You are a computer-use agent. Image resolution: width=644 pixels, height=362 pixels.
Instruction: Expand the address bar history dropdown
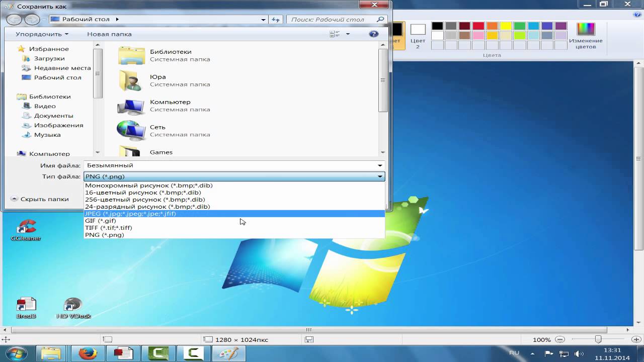pos(263,20)
